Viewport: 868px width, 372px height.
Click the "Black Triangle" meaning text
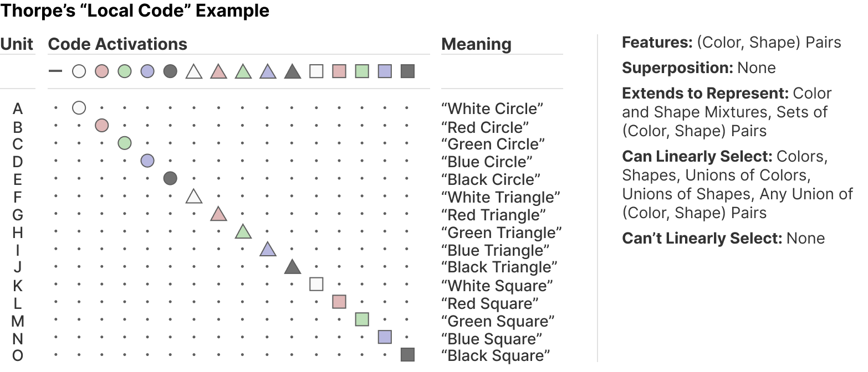[499, 267]
